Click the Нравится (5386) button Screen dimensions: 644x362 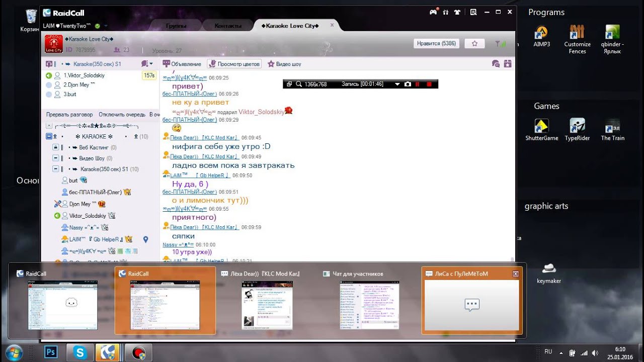436,44
